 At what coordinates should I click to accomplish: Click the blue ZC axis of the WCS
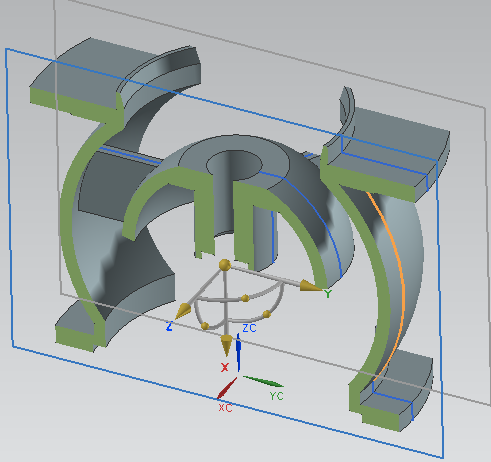[x=239, y=352]
